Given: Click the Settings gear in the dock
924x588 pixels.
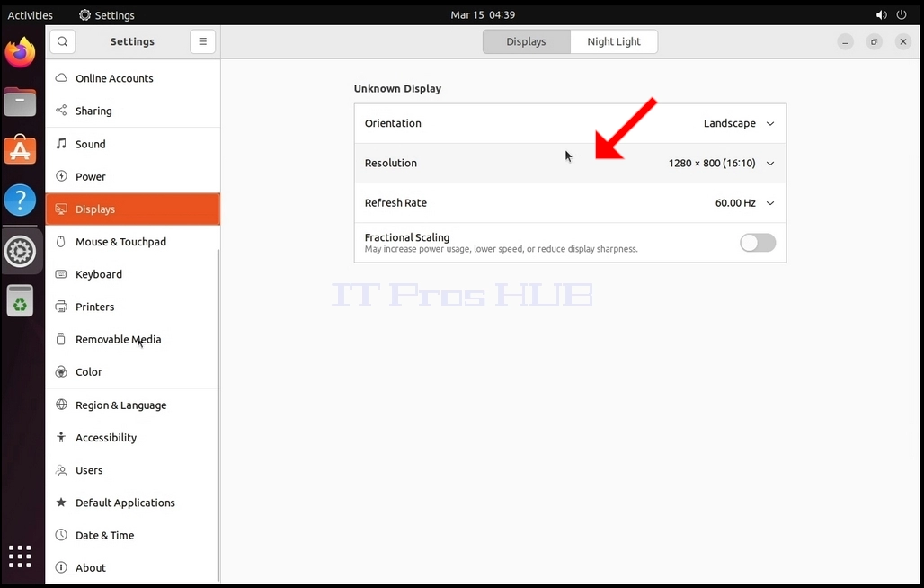Looking at the screenshot, I should (20, 252).
